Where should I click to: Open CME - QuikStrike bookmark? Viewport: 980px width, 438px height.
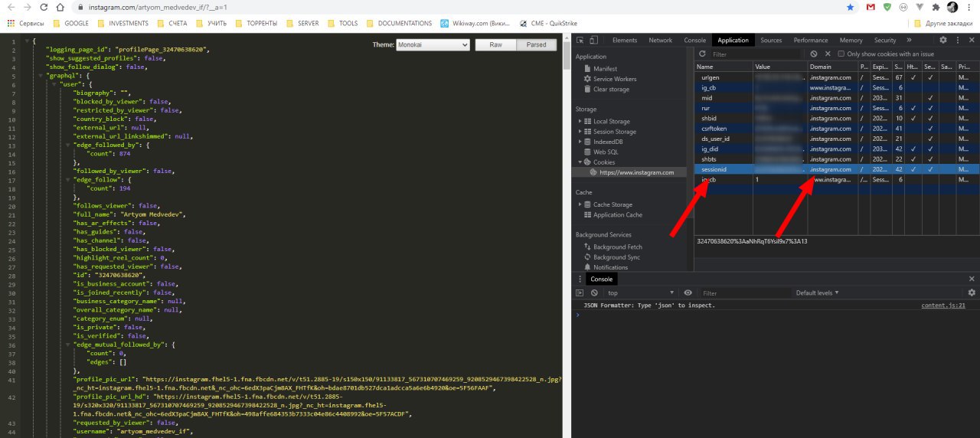pos(547,24)
